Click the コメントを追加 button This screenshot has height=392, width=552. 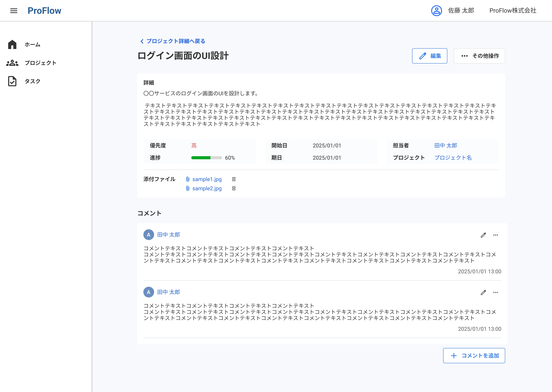[x=474, y=355]
